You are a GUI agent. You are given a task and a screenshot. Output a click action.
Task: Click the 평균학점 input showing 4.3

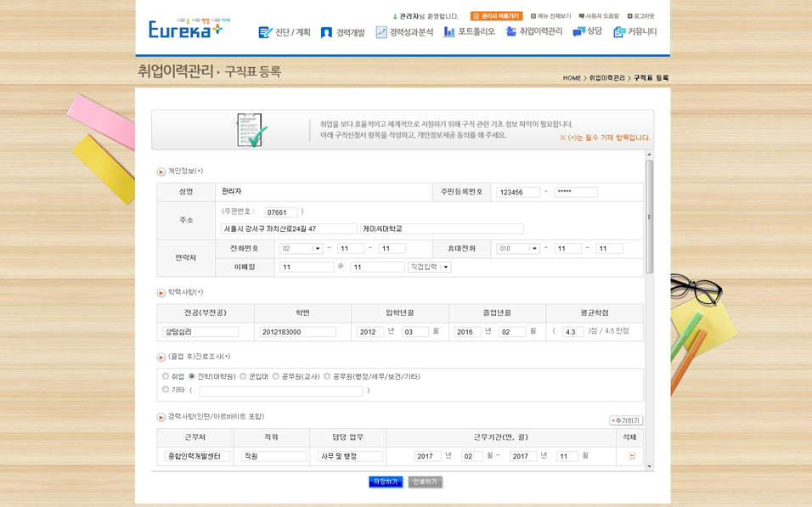coord(573,332)
